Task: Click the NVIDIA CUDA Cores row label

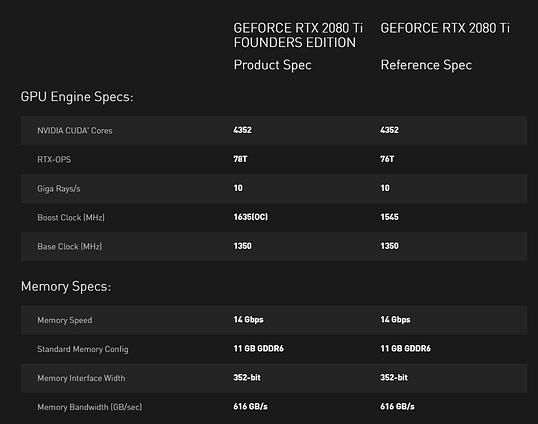Action: point(75,131)
